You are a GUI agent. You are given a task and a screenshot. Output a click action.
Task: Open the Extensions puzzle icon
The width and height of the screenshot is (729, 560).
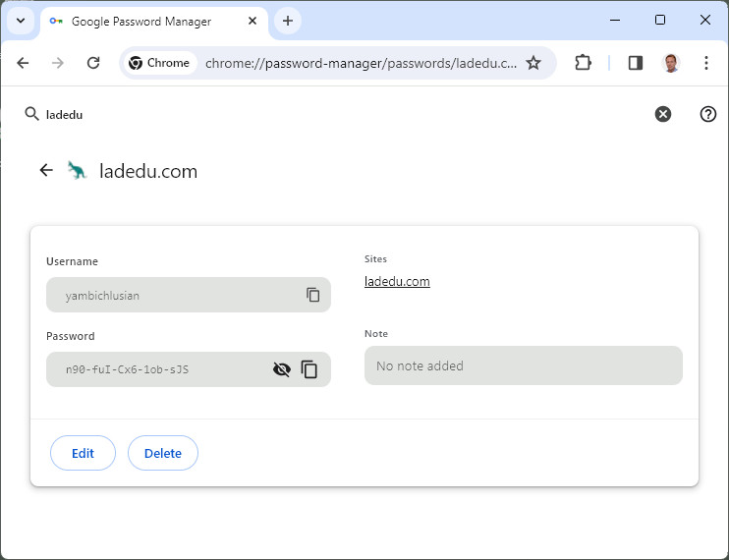[x=583, y=63]
